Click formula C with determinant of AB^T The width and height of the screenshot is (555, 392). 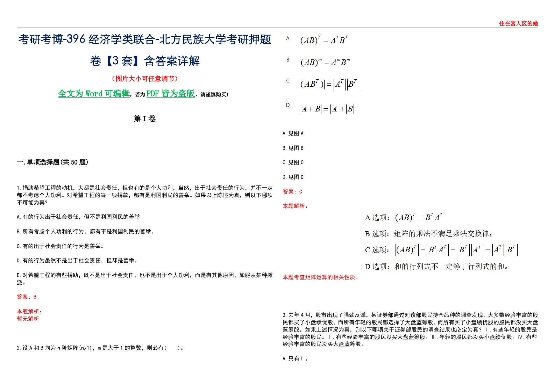point(329,84)
